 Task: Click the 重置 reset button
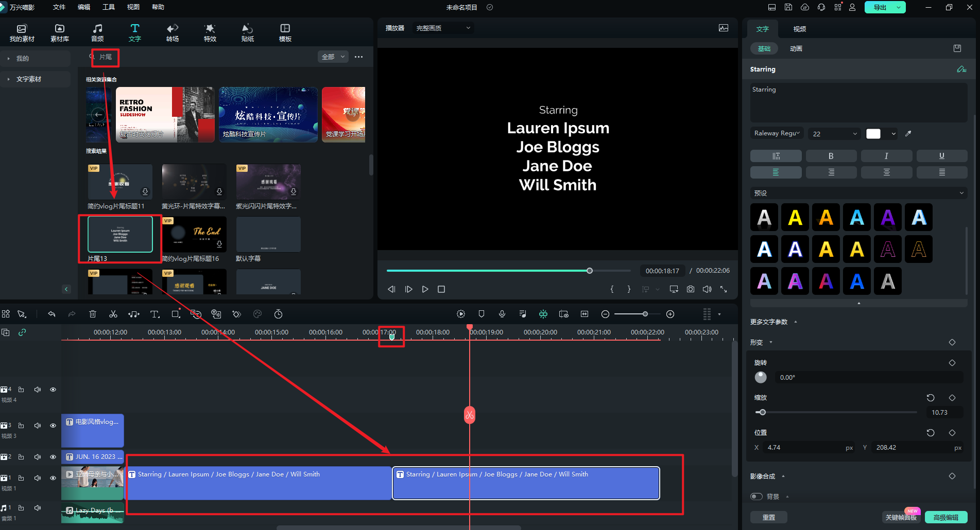[x=769, y=517]
